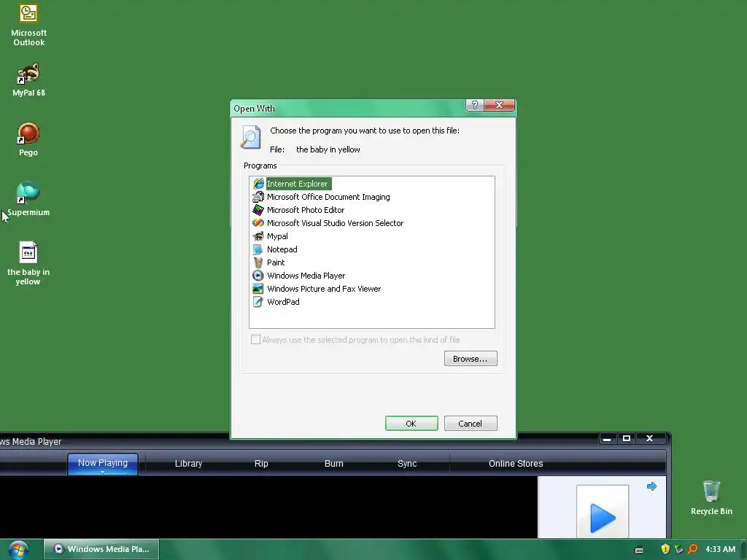Tick 'Always use the selected program' checkbox

click(x=255, y=340)
